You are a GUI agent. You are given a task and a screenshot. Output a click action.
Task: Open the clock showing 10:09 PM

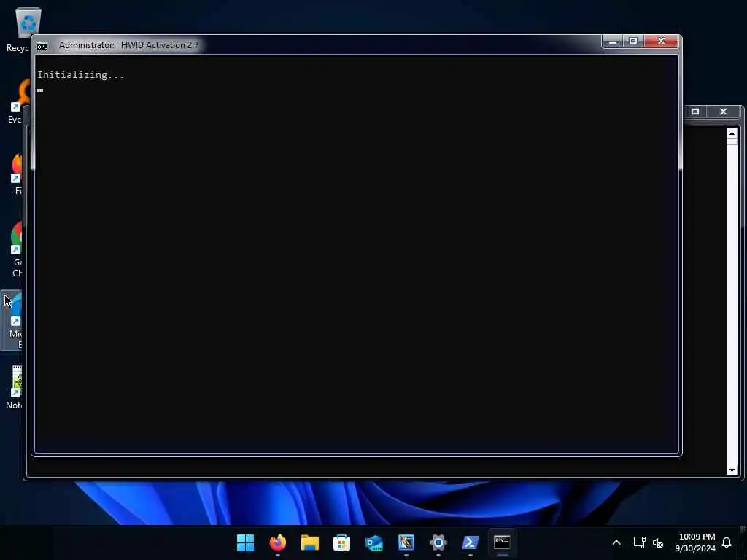click(695, 542)
